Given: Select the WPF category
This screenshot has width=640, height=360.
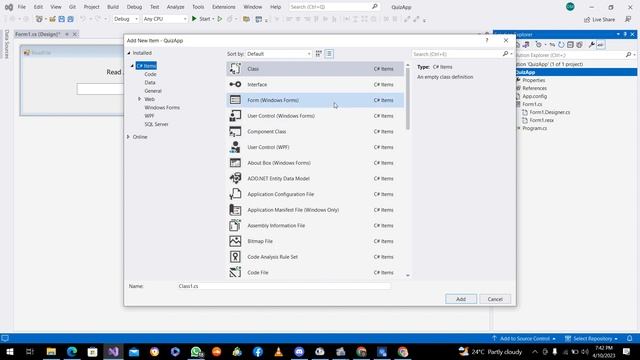Looking at the screenshot, I should [x=149, y=116].
